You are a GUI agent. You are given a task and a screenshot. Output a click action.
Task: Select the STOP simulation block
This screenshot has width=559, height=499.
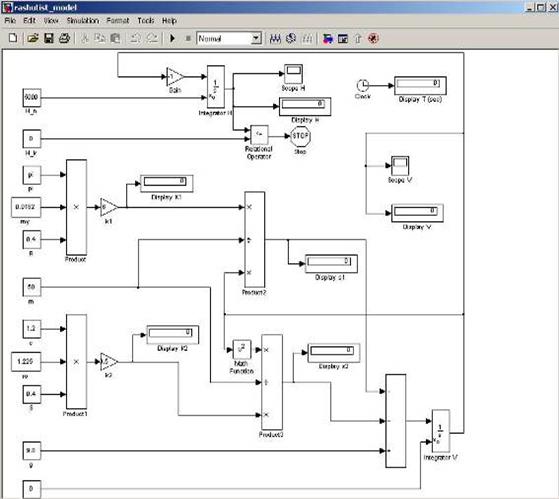coord(300,136)
